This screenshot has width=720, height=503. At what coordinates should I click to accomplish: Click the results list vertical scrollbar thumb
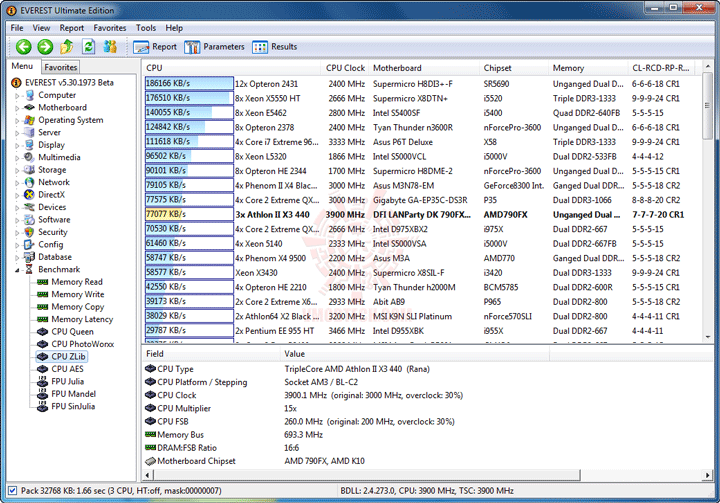pos(707,106)
